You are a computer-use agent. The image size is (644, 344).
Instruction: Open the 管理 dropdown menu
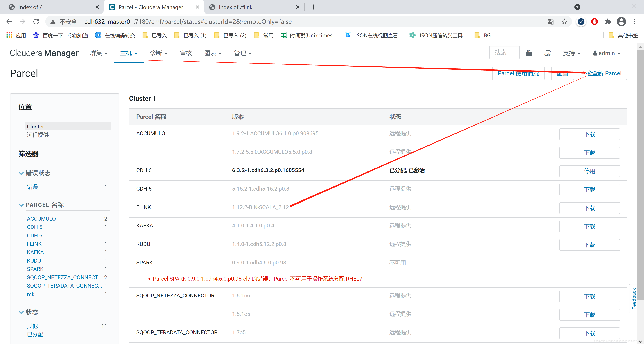point(243,53)
